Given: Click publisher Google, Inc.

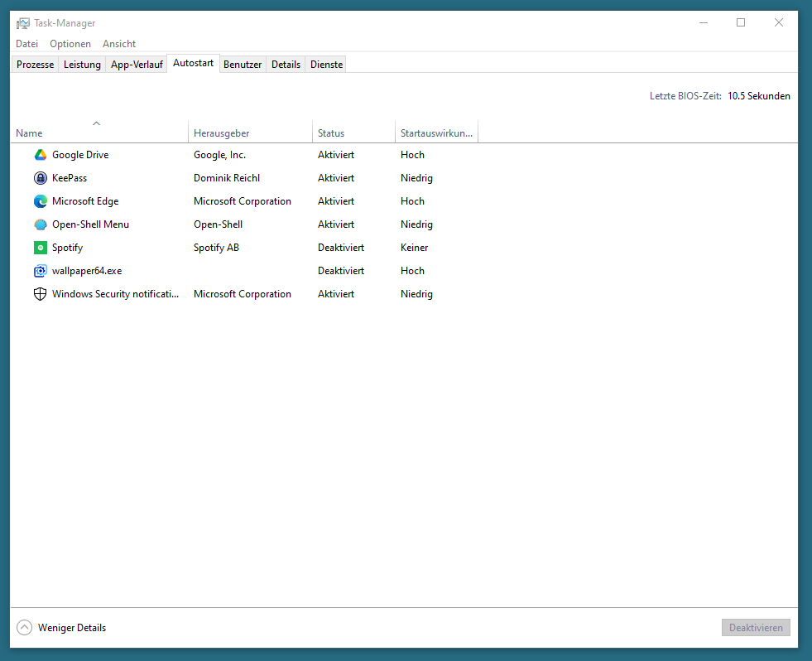Looking at the screenshot, I should [219, 155].
